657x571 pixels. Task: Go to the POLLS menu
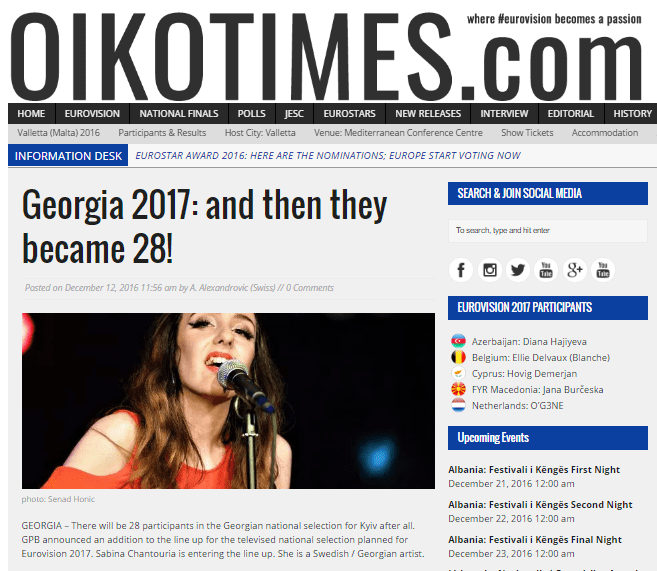[x=251, y=114]
